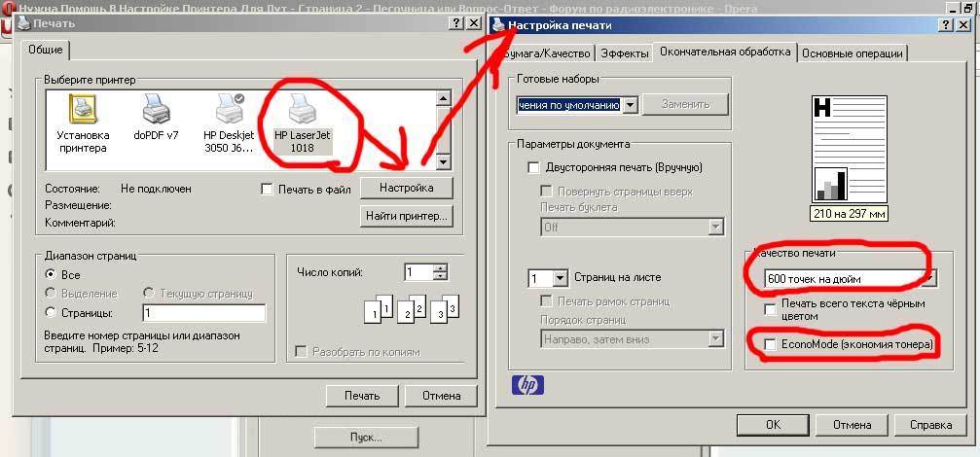Viewport: 980px width, 457px height.
Task: Enable Двусторонняя печать (Вручную) checkbox
Action: click(x=533, y=167)
